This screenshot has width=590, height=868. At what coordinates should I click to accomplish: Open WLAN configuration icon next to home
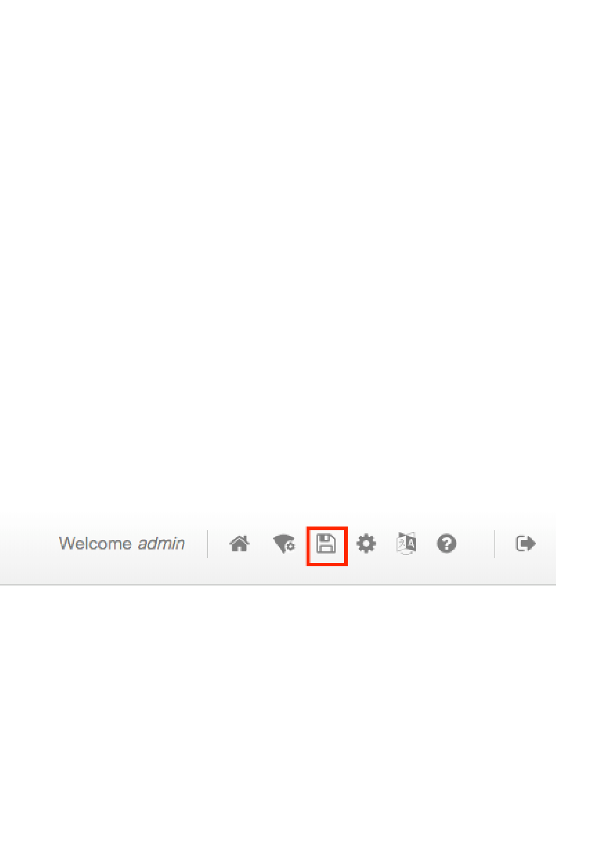click(284, 544)
